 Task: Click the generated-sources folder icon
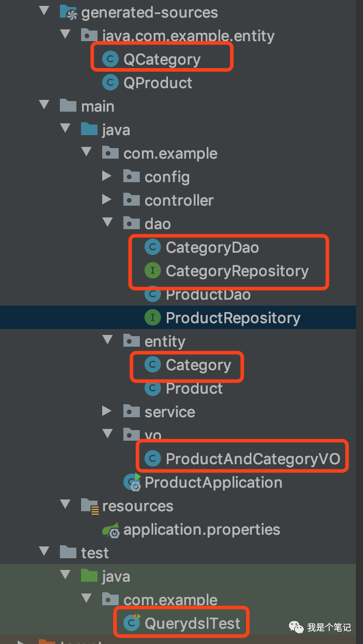pos(68,12)
